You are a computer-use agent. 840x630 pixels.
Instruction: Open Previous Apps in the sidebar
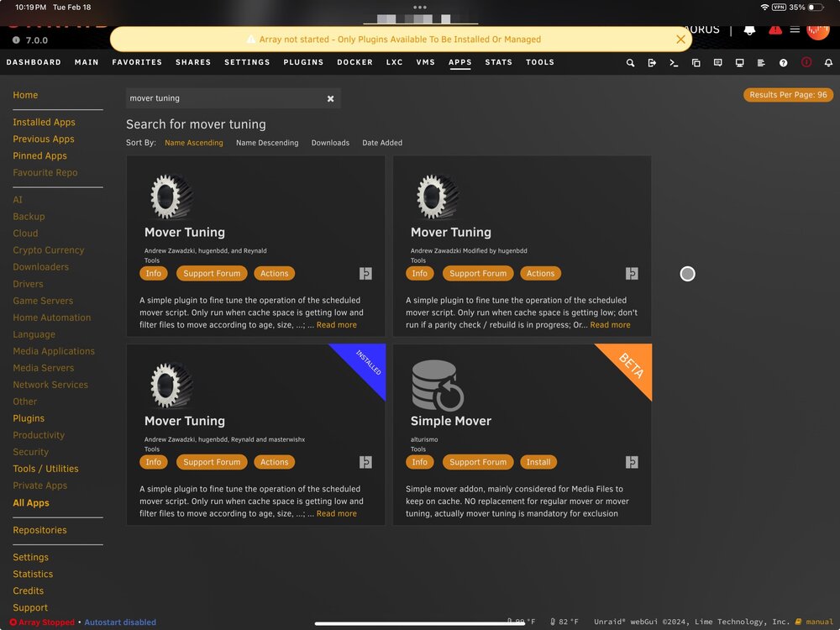44,139
